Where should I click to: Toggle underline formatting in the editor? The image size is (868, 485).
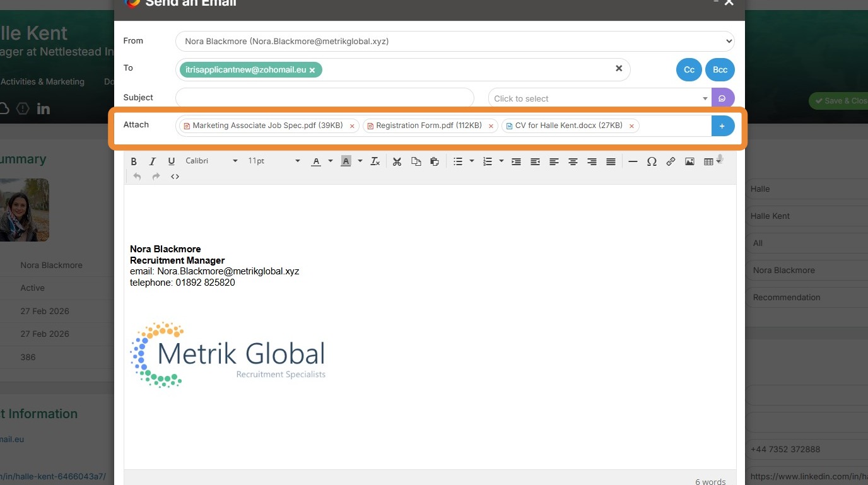(171, 161)
